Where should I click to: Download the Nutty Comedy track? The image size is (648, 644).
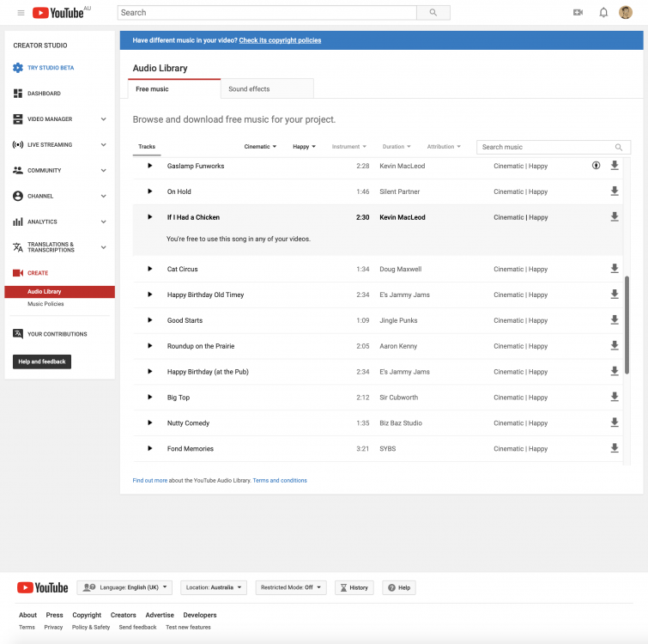click(615, 422)
